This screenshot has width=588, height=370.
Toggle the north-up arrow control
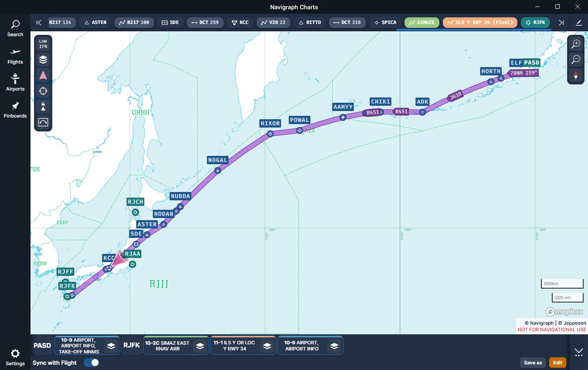pyautogui.click(x=576, y=75)
